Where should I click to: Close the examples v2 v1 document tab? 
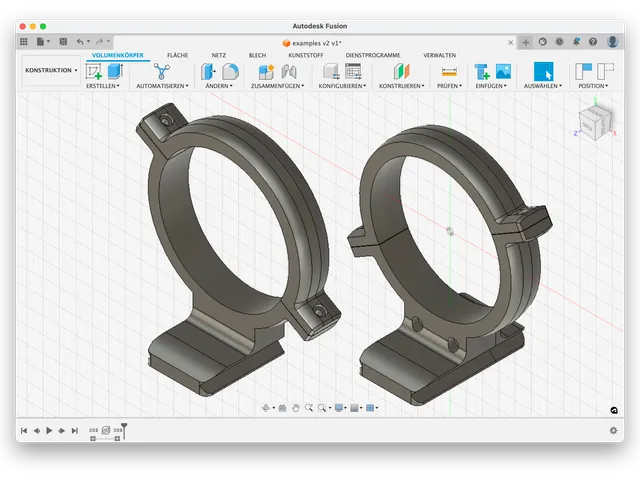click(x=511, y=42)
